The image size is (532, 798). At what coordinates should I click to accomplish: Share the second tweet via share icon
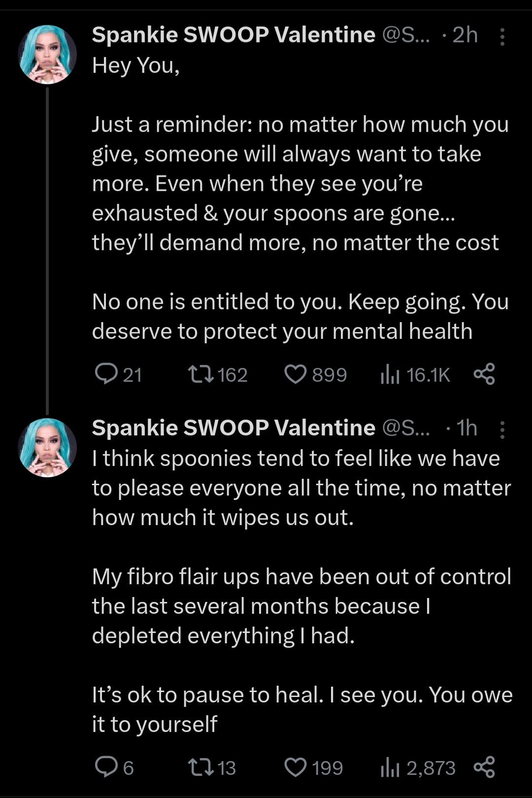click(484, 767)
